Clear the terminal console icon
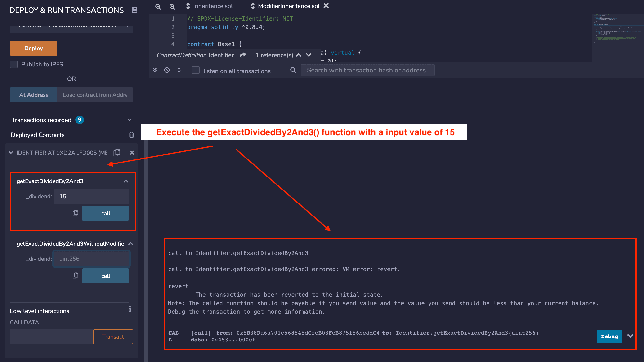This screenshot has height=362, width=644. click(167, 70)
